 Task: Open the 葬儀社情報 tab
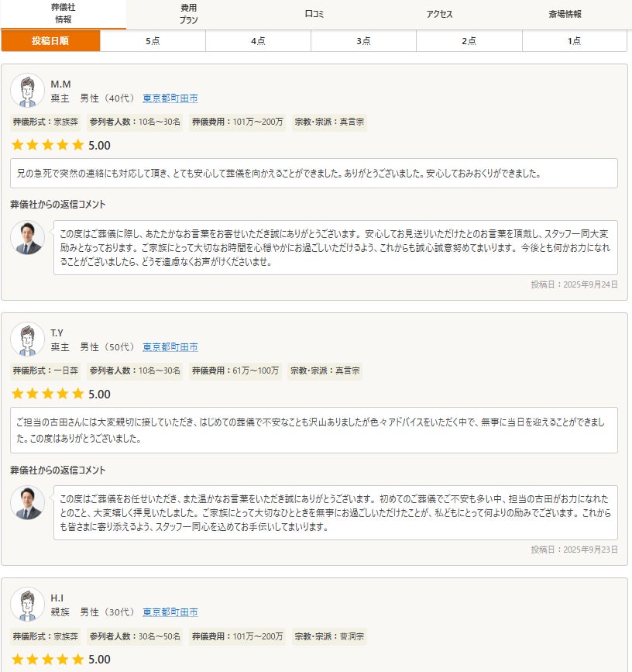tap(63, 14)
